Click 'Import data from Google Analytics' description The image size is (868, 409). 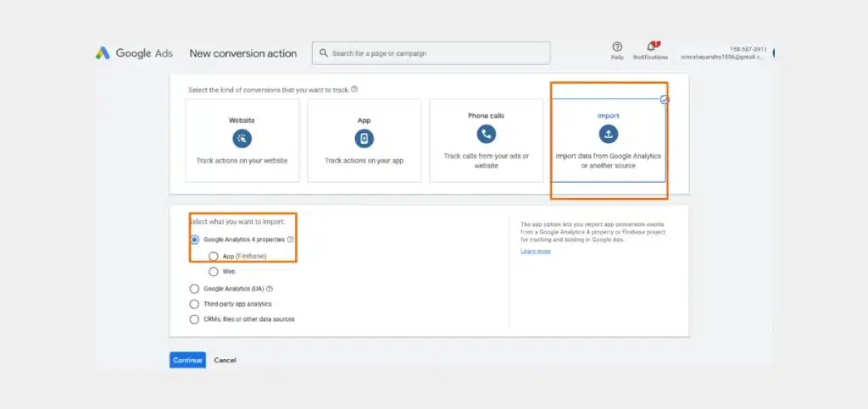tap(609, 161)
